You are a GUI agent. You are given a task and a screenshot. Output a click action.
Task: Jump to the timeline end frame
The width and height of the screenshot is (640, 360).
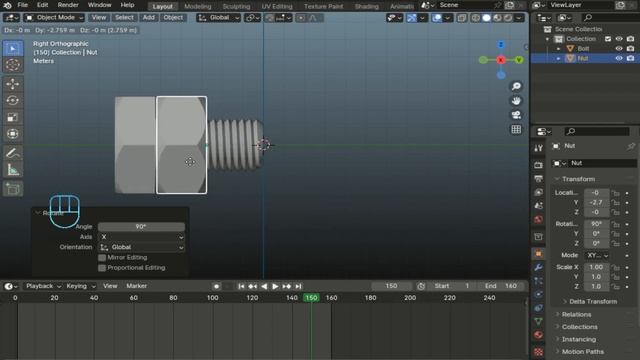coord(298,287)
